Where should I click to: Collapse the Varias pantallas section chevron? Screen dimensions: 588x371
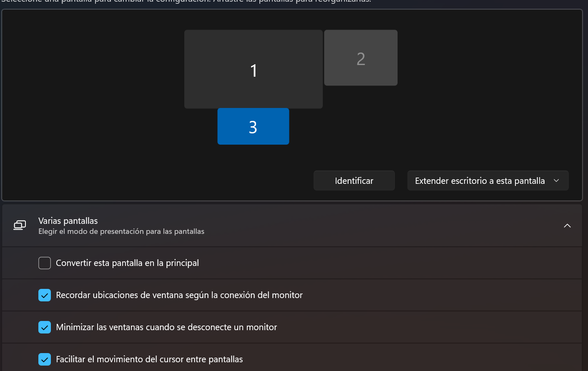[x=567, y=226]
